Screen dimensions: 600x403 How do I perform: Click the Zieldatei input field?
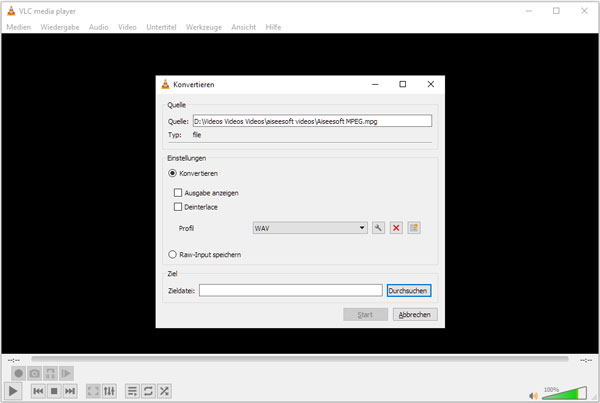pyautogui.click(x=290, y=290)
